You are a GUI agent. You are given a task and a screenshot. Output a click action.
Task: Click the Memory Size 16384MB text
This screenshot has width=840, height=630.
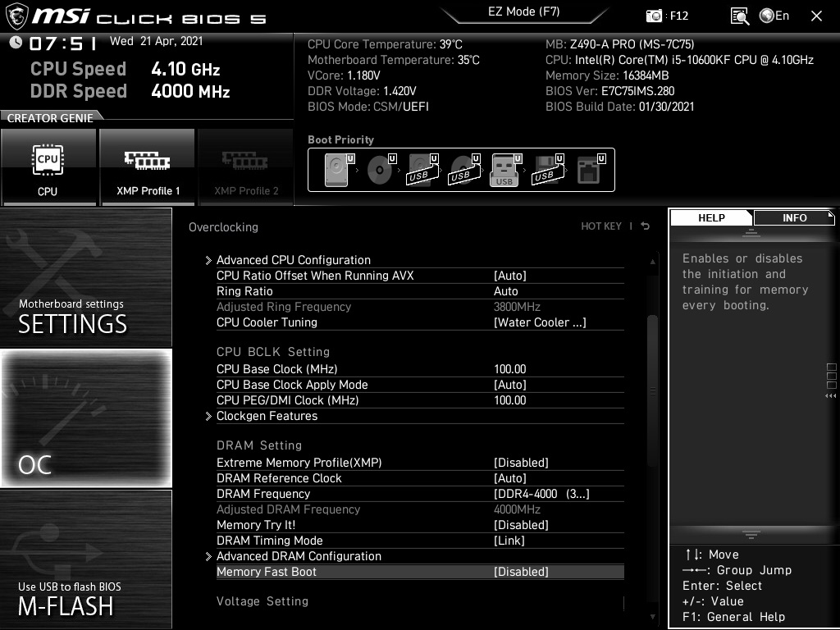[607, 75]
